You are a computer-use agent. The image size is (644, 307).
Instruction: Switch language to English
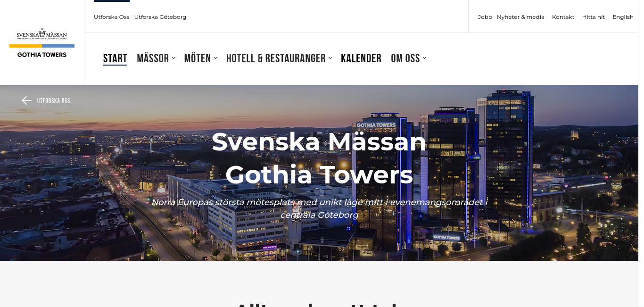(x=623, y=17)
